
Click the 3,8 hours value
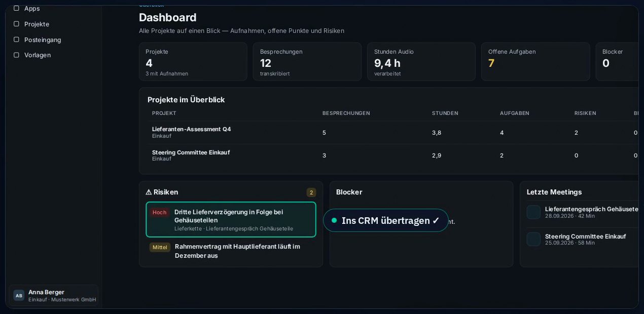click(x=437, y=133)
